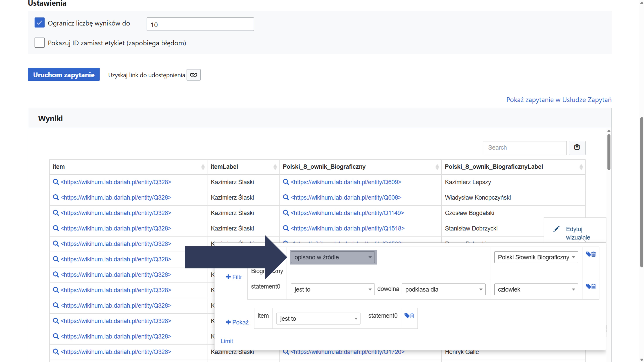Uncheck Ogranicz liczbę wyników do checkbox

[x=40, y=23]
